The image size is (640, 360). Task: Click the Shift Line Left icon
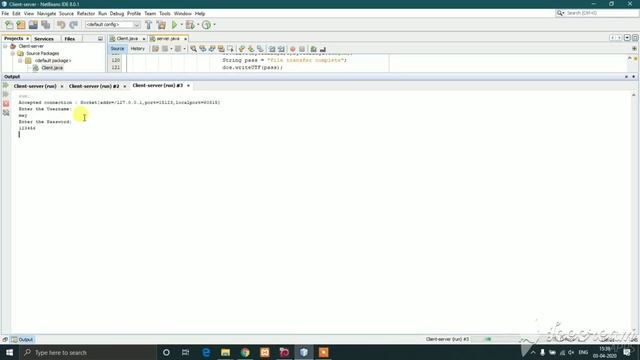pos(272,49)
